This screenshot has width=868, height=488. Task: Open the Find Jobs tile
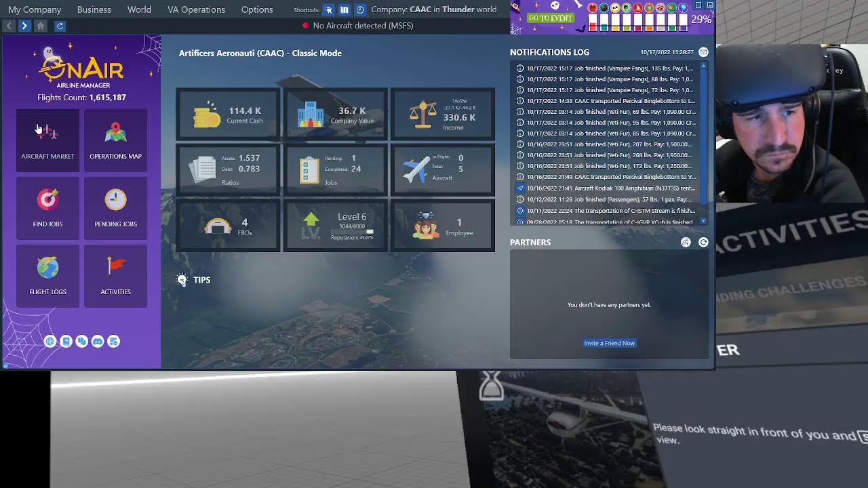47,208
